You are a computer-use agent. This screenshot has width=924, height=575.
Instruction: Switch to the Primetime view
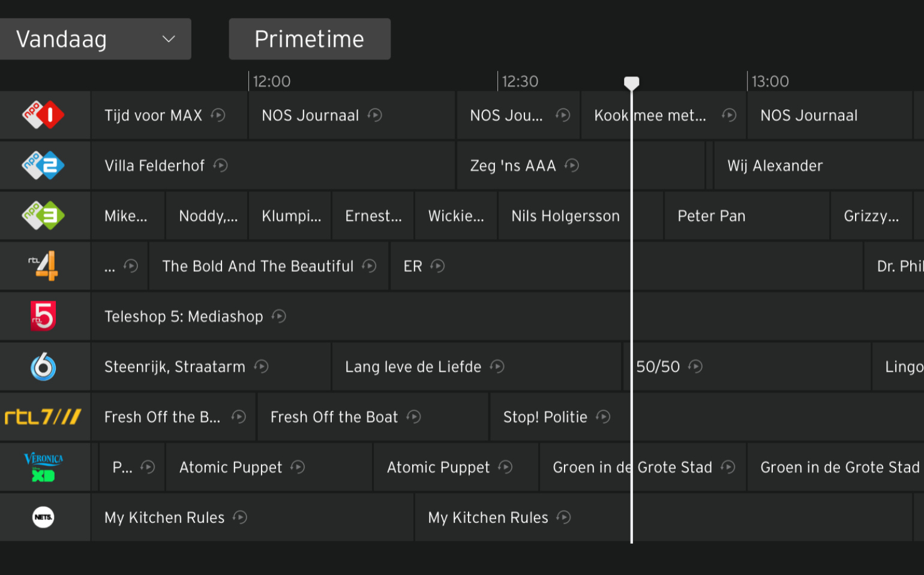coord(310,38)
